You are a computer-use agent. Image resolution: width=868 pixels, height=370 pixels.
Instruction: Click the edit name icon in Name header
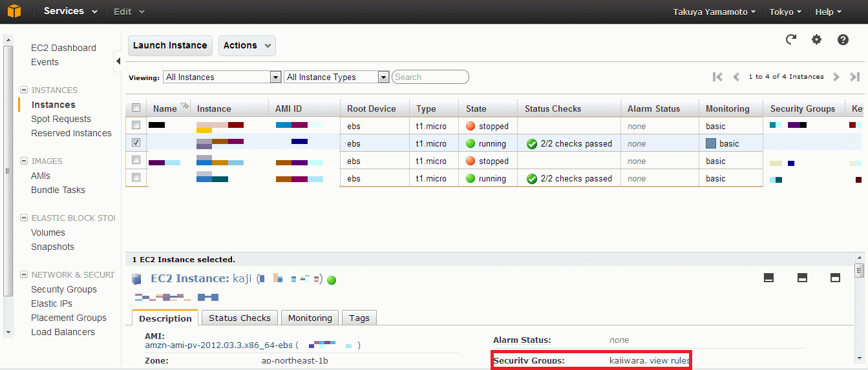click(x=184, y=106)
